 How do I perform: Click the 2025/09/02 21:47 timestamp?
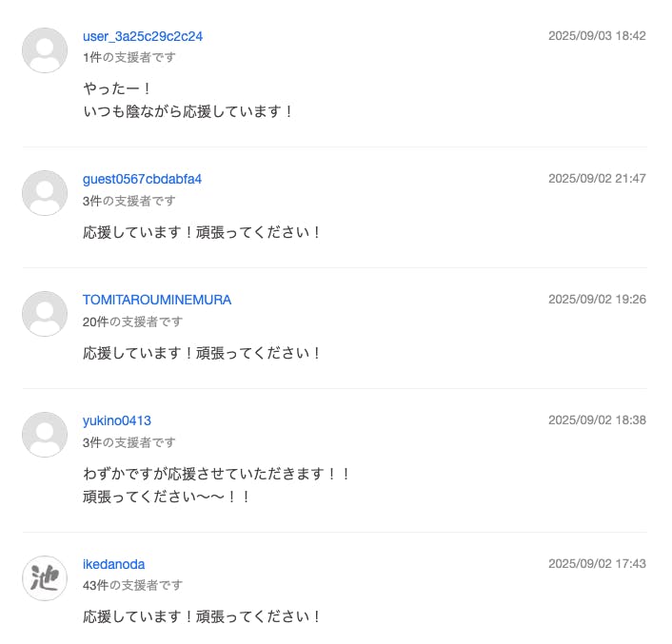coord(597,179)
